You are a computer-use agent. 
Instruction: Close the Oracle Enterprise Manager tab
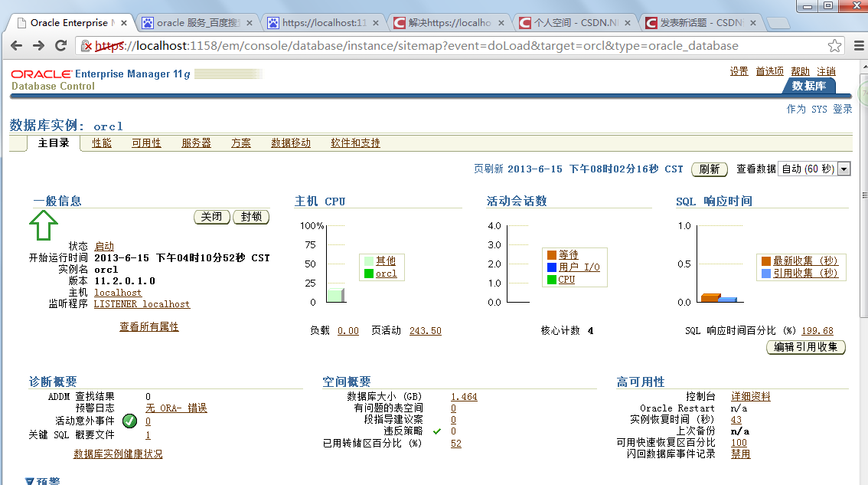[124, 23]
